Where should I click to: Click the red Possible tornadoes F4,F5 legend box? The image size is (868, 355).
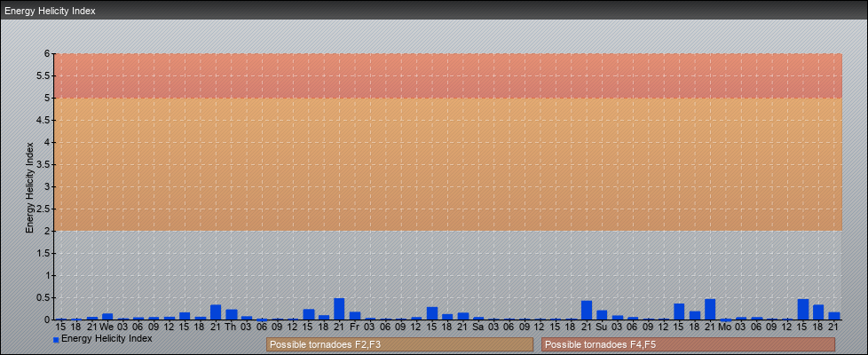coord(688,344)
